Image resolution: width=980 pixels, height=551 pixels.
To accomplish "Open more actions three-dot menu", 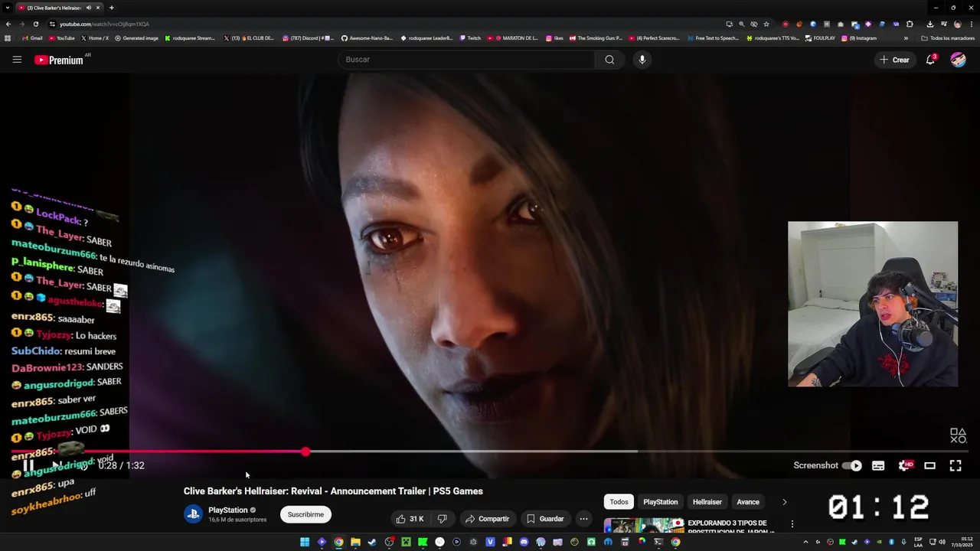I will click(583, 519).
